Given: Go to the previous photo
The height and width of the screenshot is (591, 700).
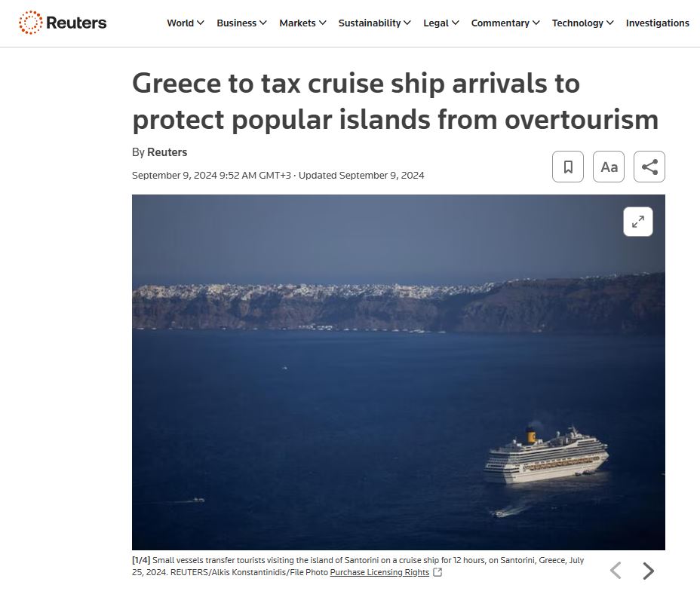Looking at the screenshot, I should click(616, 571).
